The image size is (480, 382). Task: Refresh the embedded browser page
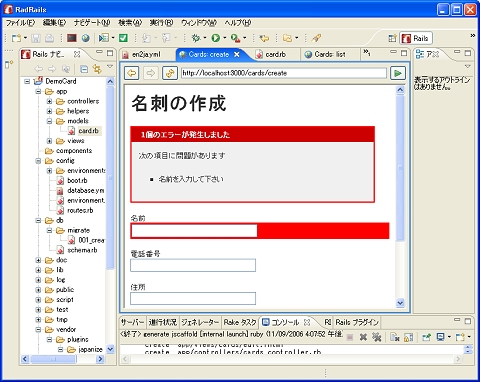[x=170, y=73]
